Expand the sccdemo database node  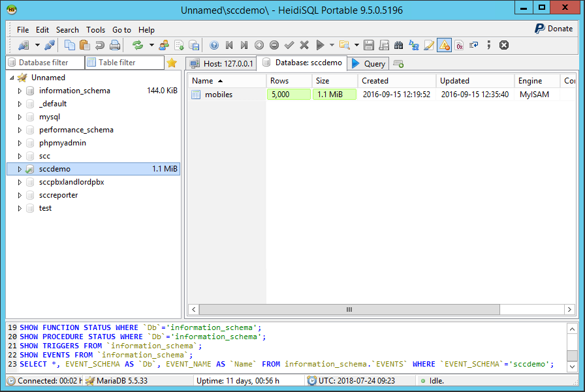click(x=20, y=169)
